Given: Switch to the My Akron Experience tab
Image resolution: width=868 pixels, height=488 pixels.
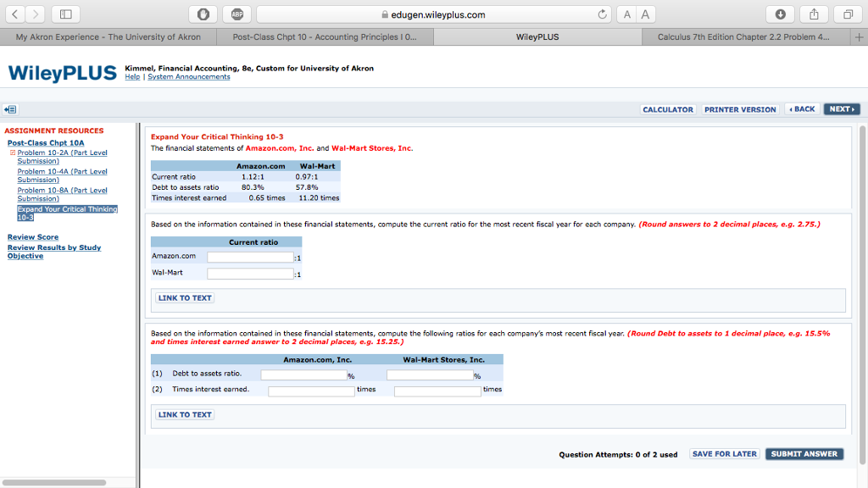Looking at the screenshot, I should [108, 37].
